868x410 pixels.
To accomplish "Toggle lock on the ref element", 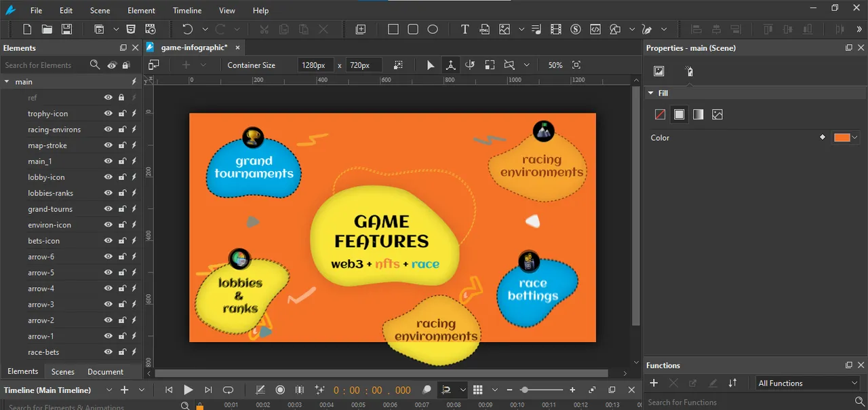I will coord(121,98).
